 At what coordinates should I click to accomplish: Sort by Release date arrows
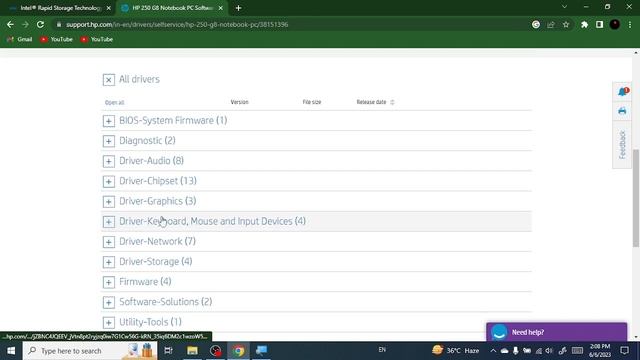pos(392,102)
